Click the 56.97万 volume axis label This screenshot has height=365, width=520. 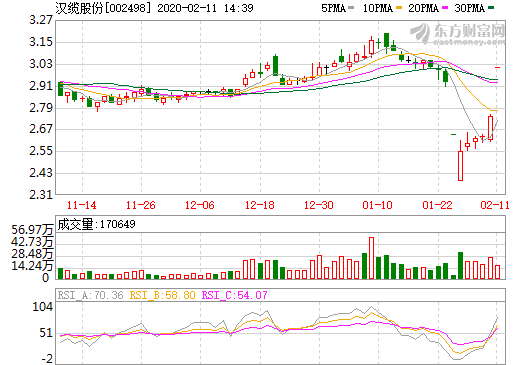point(32,230)
